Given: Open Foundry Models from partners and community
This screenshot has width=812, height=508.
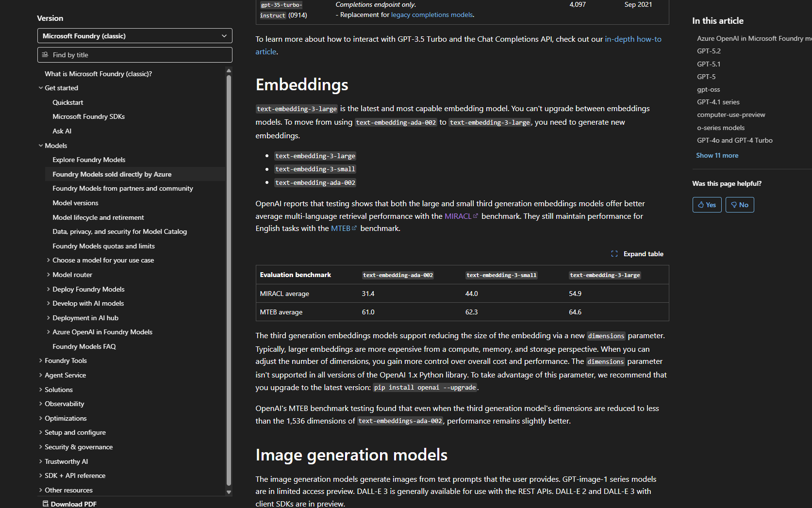Looking at the screenshot, I should 123,188.
